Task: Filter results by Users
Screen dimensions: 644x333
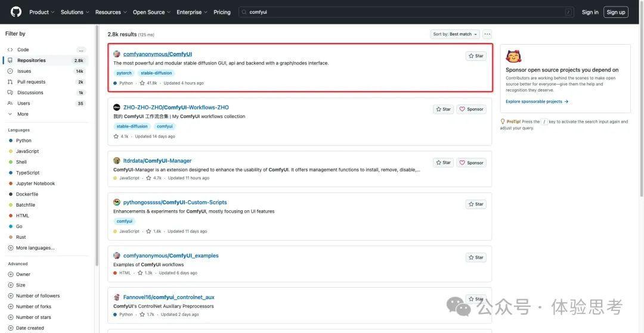Action: [x=46, y=103]
